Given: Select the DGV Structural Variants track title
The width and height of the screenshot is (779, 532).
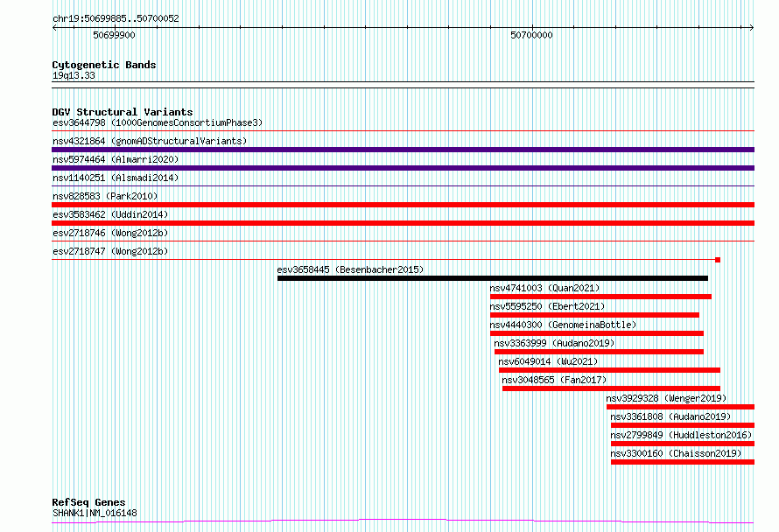Looking at the screenshot, I should pyautogui.click(x=123, y=112).
